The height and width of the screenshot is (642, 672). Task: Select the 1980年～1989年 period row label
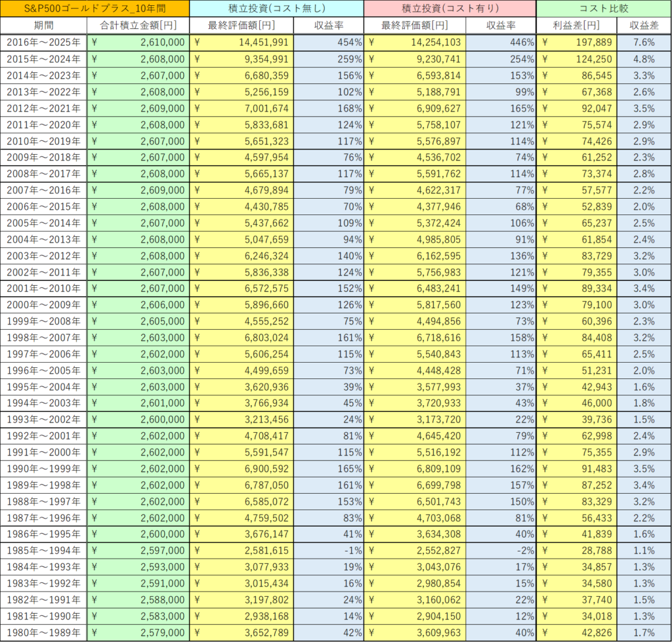(43, 633)
